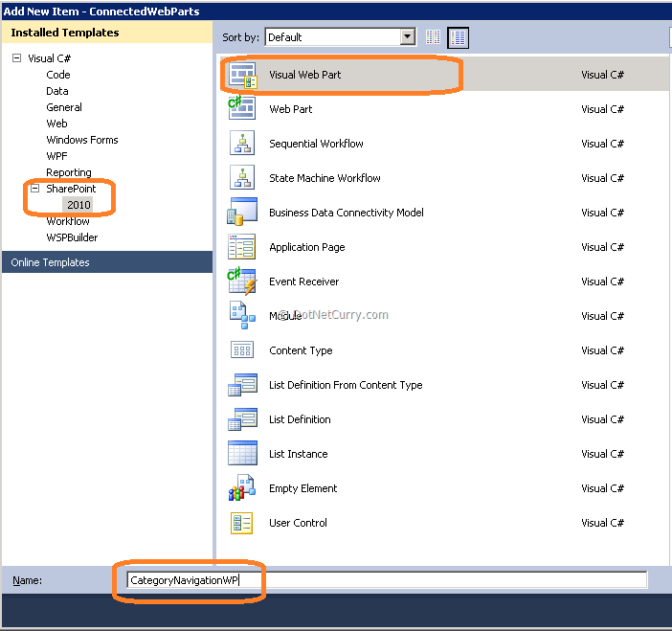The height and width of the screenshot is (631, 672).
Task: Click the Visual Web Part label
Action: 304,75
